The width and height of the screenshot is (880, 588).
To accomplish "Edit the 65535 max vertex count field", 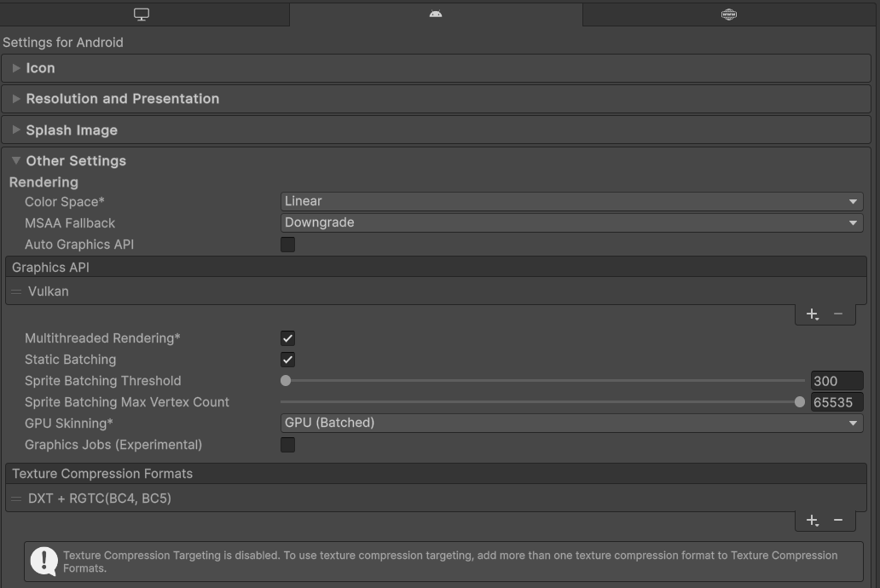I will tap(837, 402).
